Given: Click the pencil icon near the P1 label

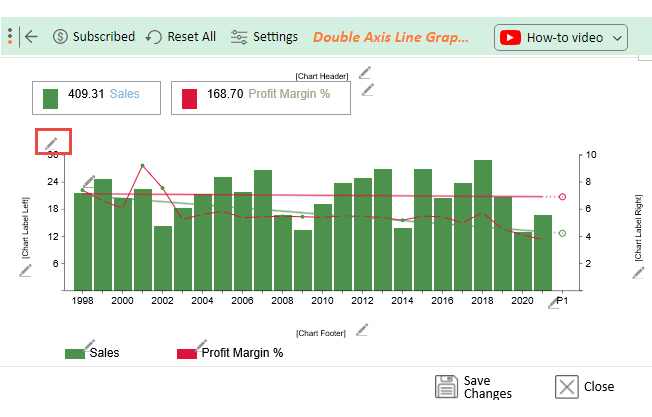Looking at the screenshot, I should 553,303.
